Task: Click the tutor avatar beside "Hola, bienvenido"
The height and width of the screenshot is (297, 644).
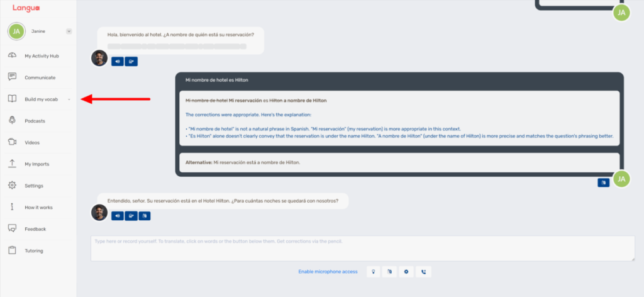Action: [99, 59]
